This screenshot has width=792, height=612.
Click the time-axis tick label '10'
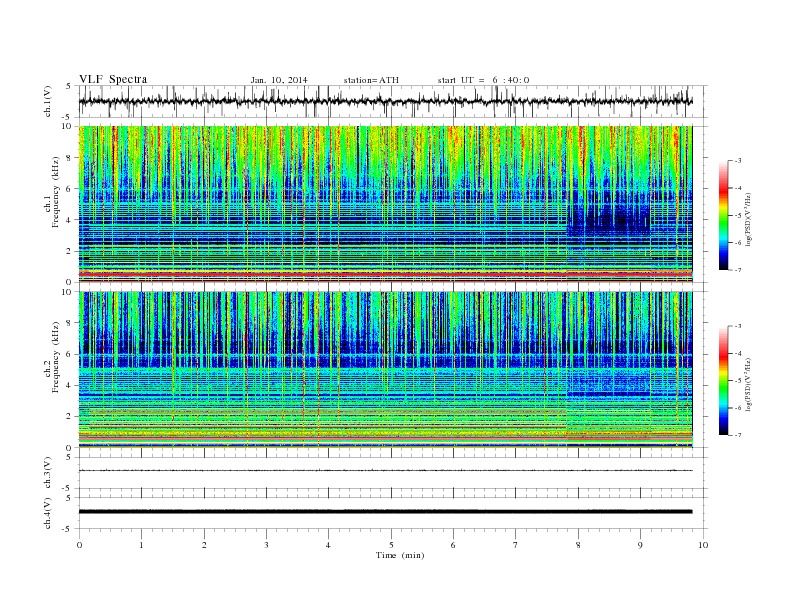pos(703,545)
